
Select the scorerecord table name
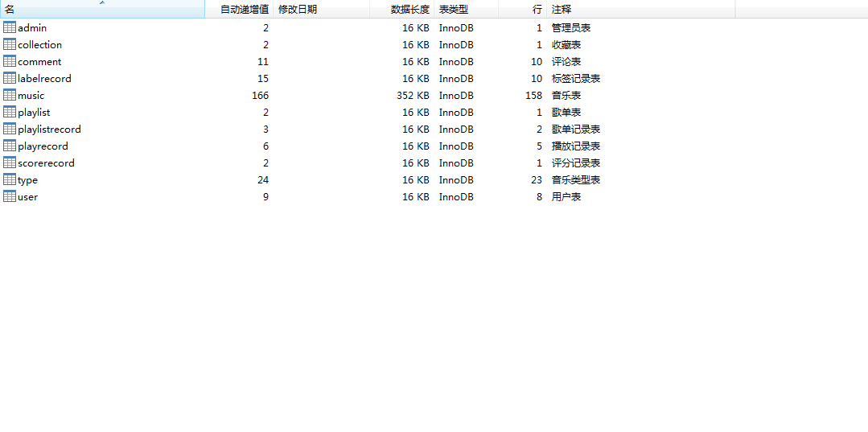click(46, 163)
